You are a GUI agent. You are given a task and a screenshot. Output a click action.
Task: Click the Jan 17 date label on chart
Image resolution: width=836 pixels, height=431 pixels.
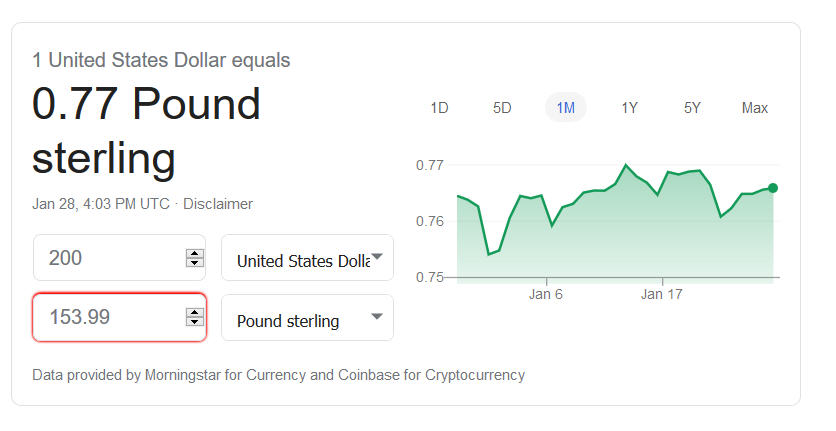[x=661, y=295]
